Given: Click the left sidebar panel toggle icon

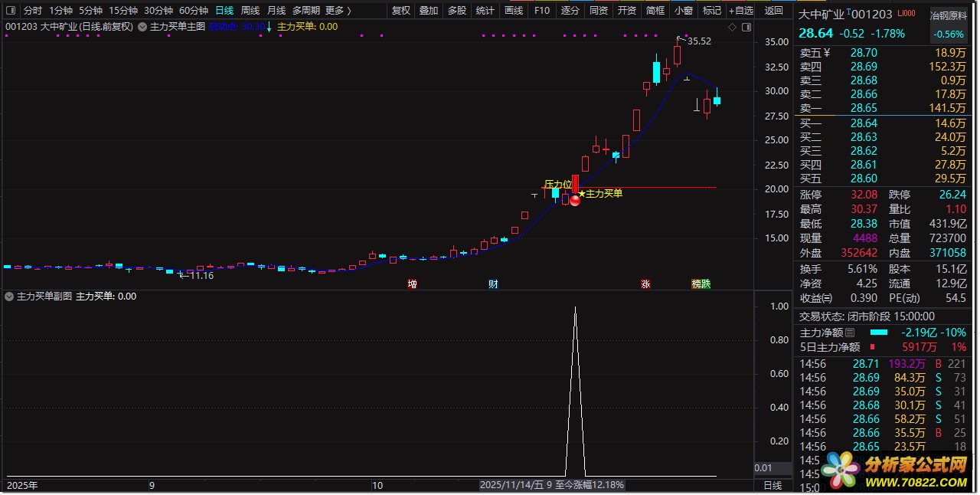Looking at the screenshot, I should [x=11, y=11].
